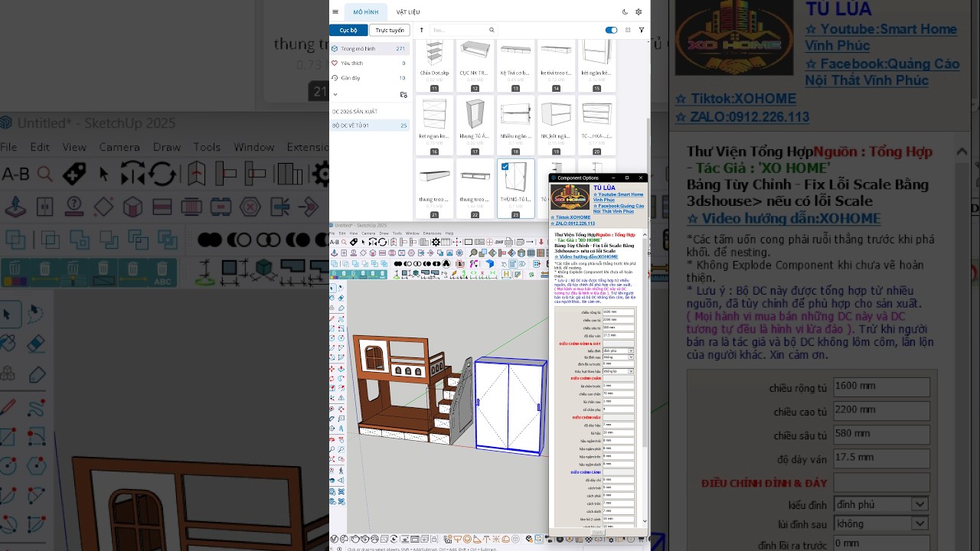Screen dimensions: 980x551
Task: Open the 'đáy hụt theo hậu' dropdown
Action: pyautogui.click(x=618, y=371)
